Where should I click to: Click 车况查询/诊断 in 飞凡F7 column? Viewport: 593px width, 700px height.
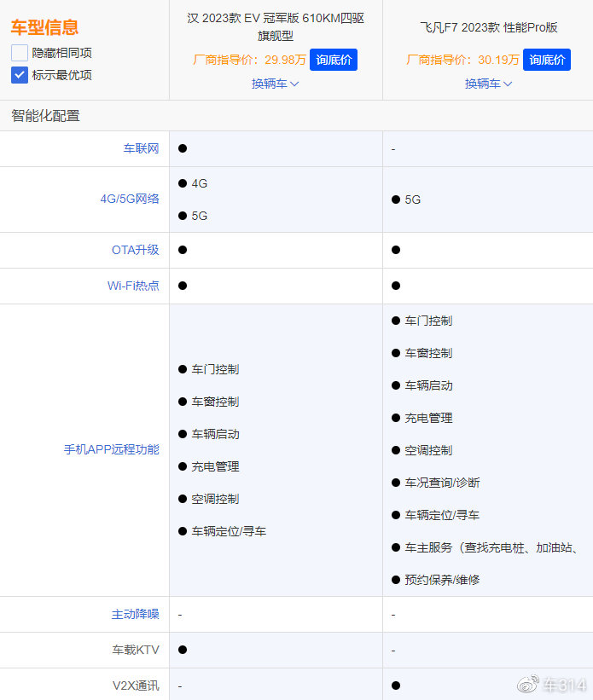coord(442,483)
